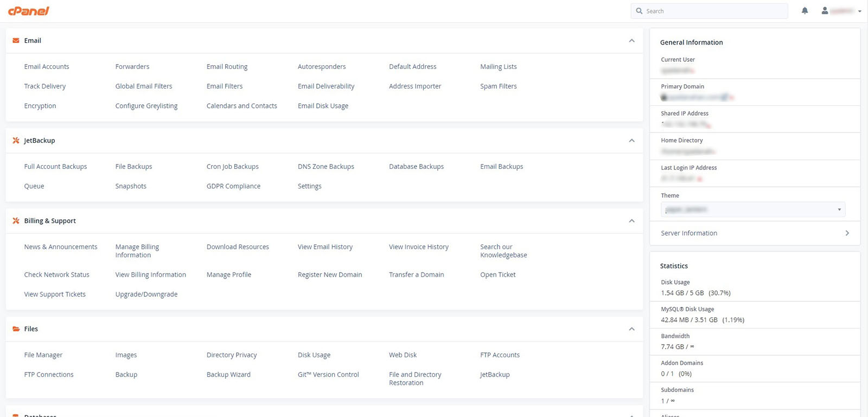Image resolution: width=868 pixels, height=417 pixels.
Task: Open Git Version Control
Action: (328, 375)
